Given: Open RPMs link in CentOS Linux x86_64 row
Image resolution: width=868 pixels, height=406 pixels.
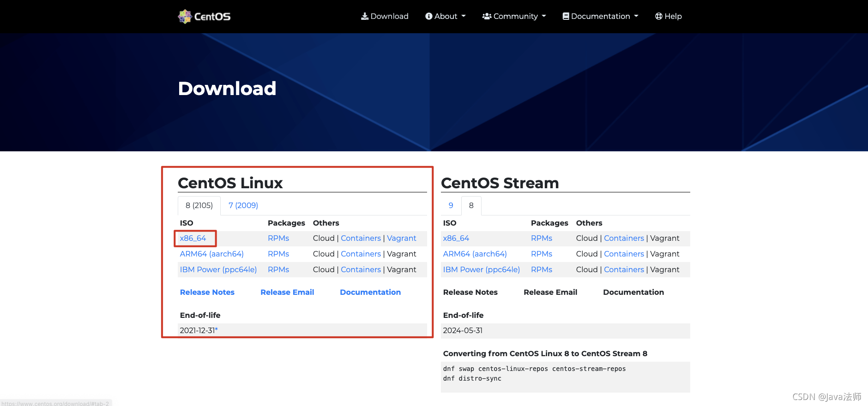Looking at the screenshot, I should [x=278, y=238].
